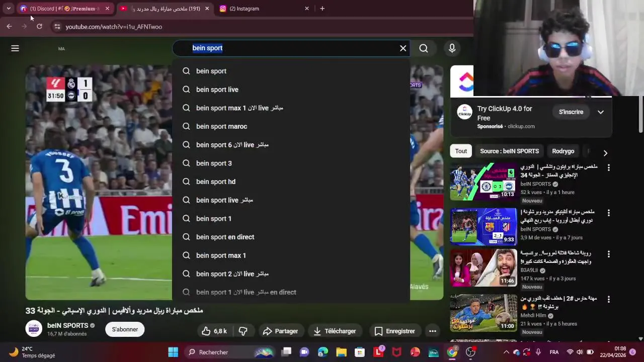Click the magnifier search button
Image resolution: width=644 pixels, height=362 pixels.
pyautogui.click(x=424, y=48)
